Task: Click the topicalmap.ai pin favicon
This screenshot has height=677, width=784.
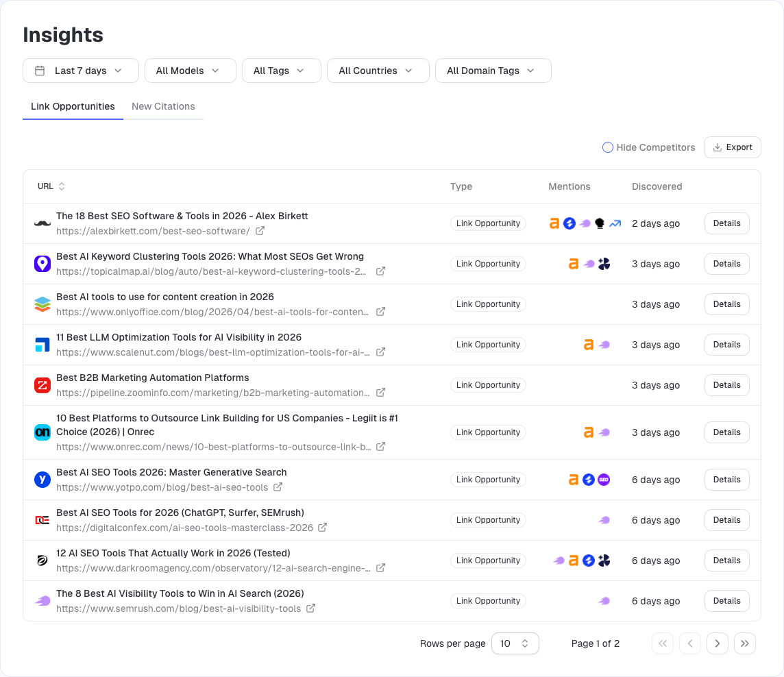Action: pos(42,264)
